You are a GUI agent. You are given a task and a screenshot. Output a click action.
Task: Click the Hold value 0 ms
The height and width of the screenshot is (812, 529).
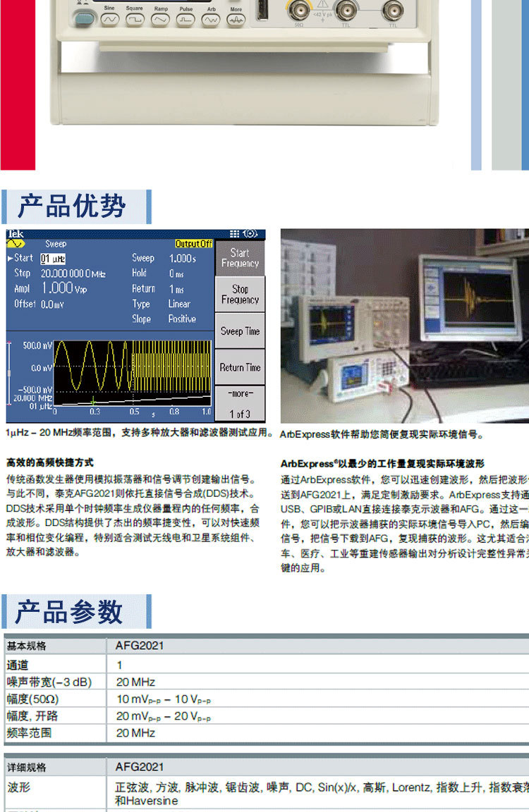tap(176, 273)
